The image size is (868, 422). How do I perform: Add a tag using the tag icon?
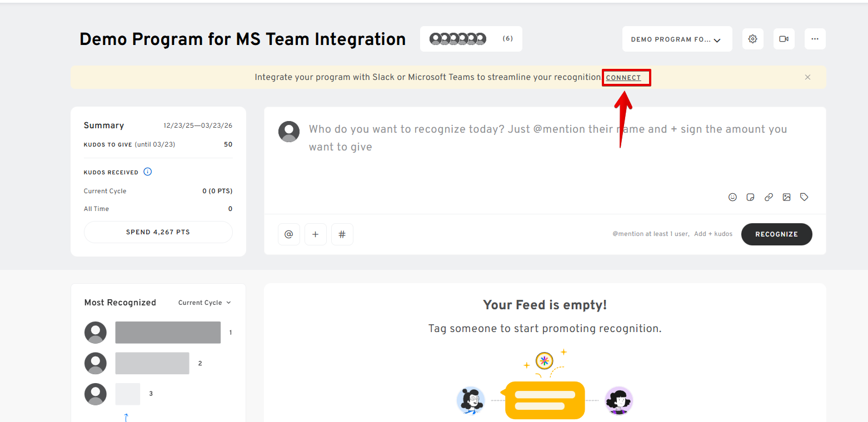click(x=804, y=197)
